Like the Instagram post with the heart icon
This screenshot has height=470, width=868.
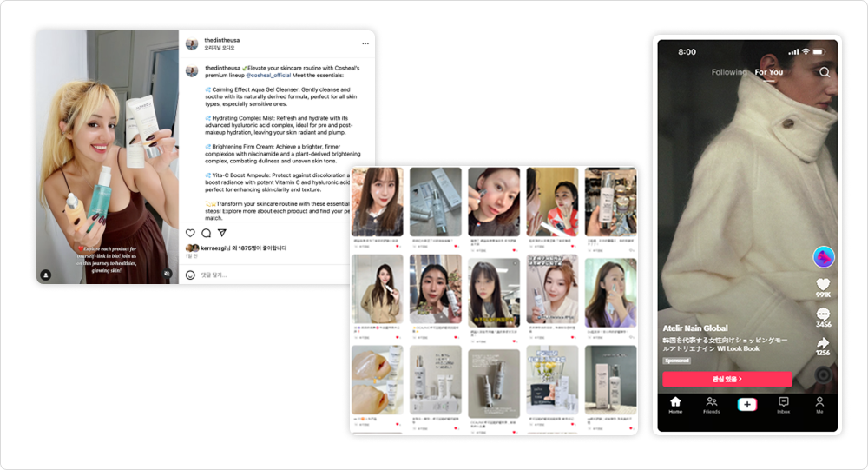191,233
